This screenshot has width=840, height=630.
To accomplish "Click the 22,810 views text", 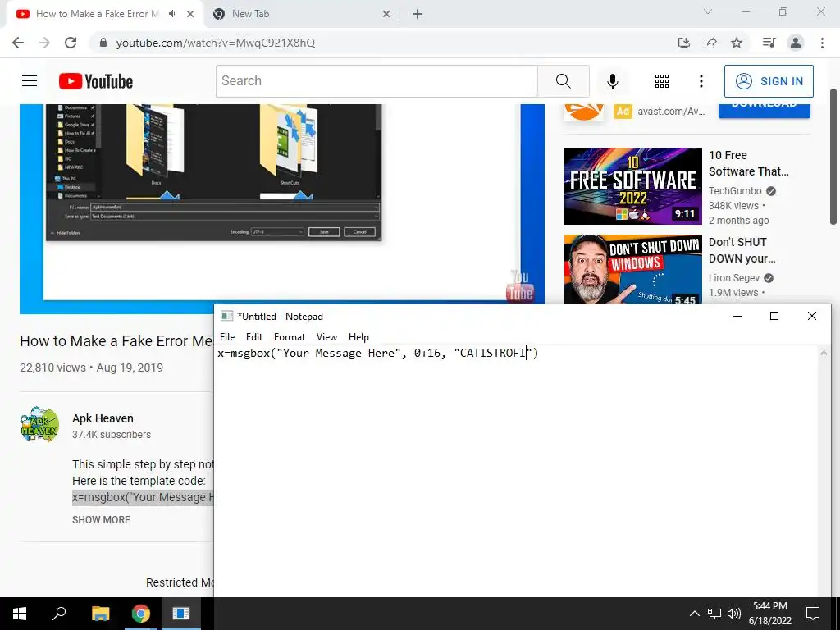I will pyautogui.click(x=52, y=367).
